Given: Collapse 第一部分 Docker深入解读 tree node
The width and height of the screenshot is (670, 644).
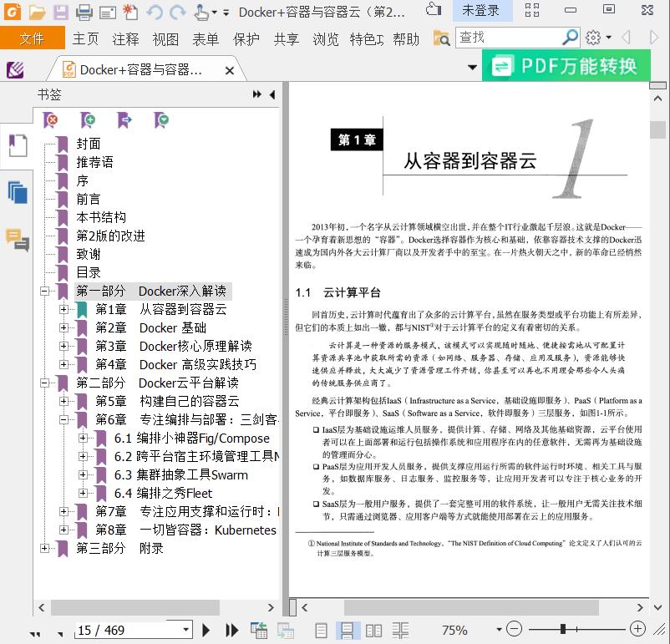Looking at the screenshot, I should coord(44,291).
